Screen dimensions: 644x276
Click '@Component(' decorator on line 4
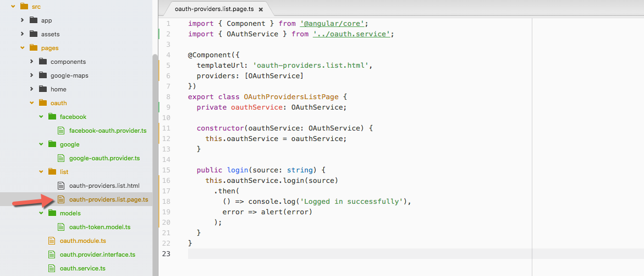coord(212,55)
